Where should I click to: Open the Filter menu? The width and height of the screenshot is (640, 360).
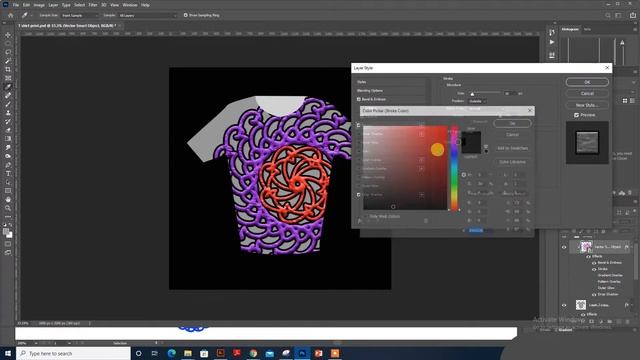[93, 5]
